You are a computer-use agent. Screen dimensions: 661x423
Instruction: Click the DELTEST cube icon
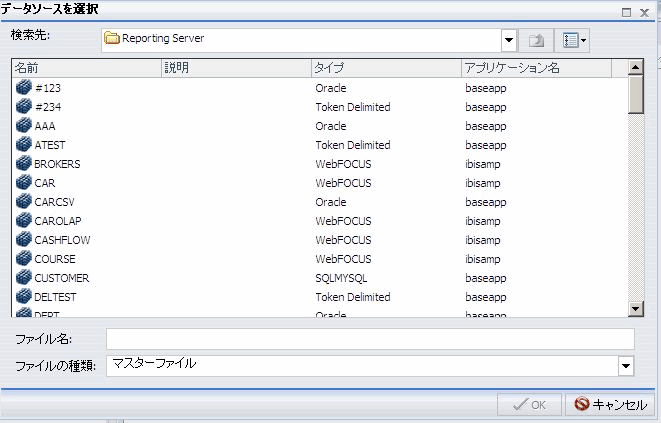click(x=24, y=296)
